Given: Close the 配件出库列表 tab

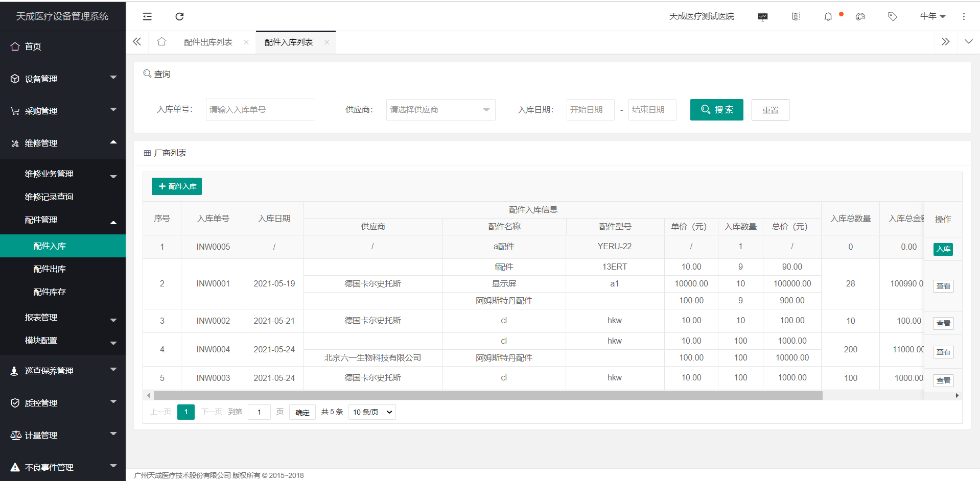Looking at the screenshot, I should [x=246, y=42].
